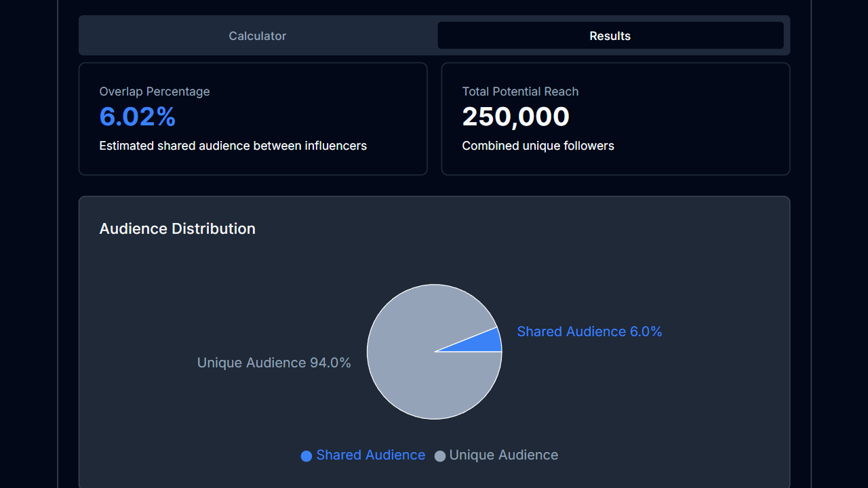Click the Total Potential Reach value 250,000
868x488 pixels.
[x=515, y=117]
